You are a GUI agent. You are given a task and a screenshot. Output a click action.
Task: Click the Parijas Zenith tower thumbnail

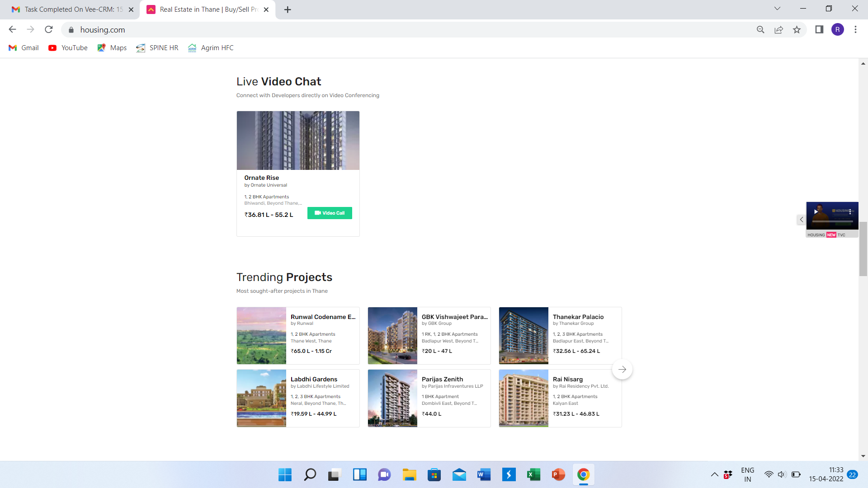[x=392, y=398]
